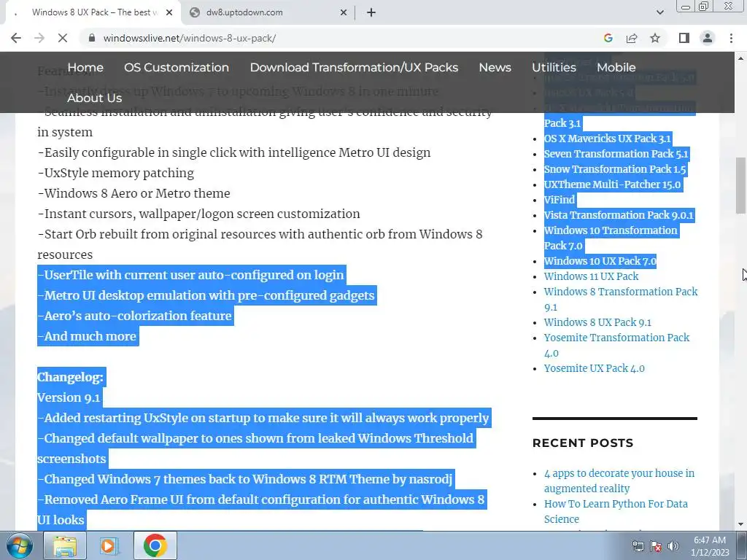Open Windows Explorer from taskbar
Viewport: 747px width, 560px height.
[x=65, y=545]
